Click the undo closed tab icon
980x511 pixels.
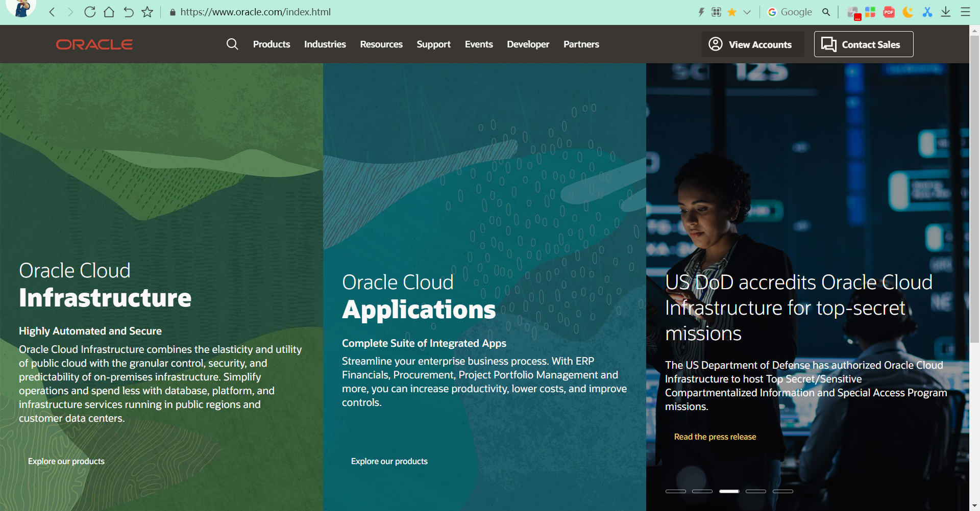coord(128,12)
